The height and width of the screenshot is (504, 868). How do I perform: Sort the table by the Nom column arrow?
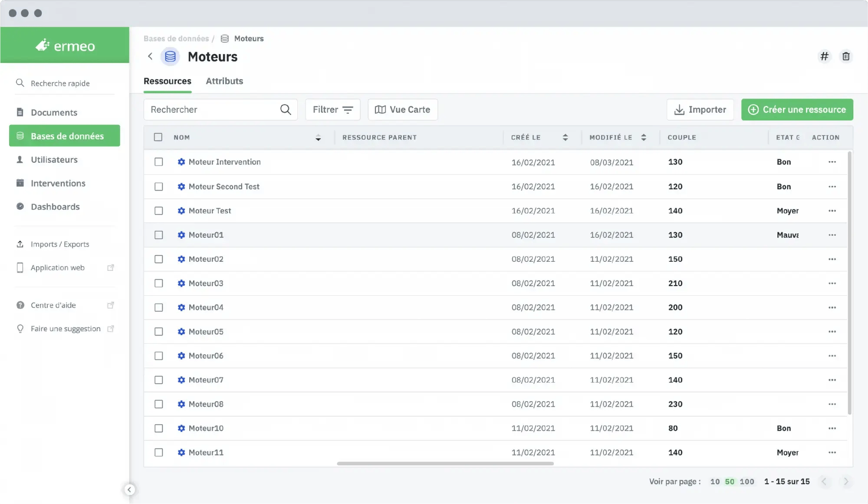click(x=318, y=138)
